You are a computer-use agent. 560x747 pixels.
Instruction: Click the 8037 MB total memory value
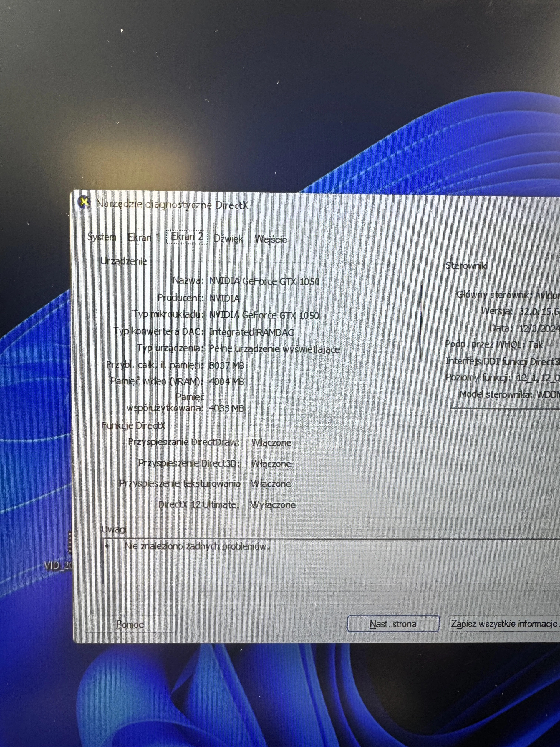pos(227,365)
